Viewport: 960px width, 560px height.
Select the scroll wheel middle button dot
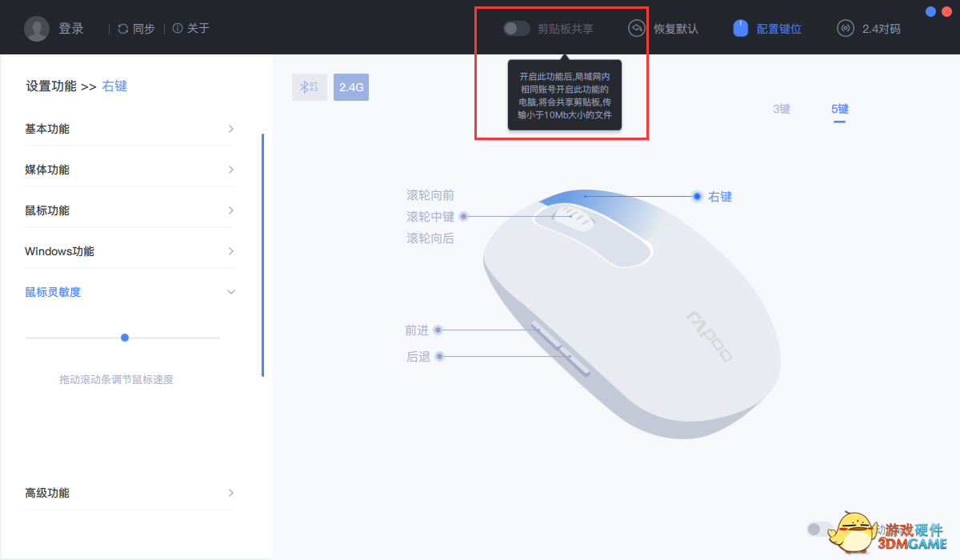click(x=463, y=216)
